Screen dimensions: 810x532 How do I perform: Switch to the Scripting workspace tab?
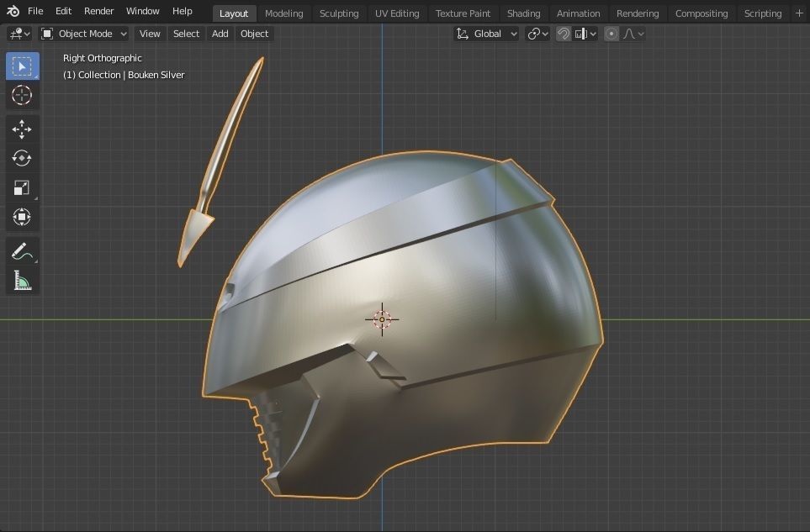click(762, 13)
